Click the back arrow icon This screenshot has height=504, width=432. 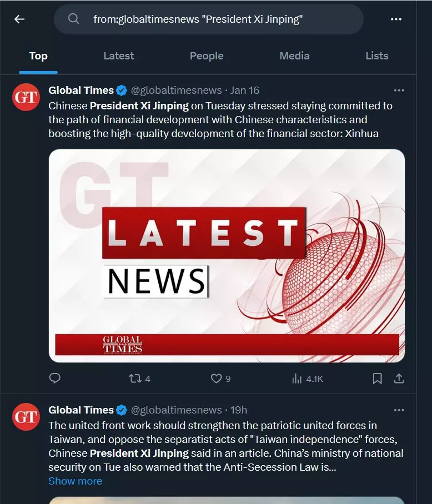[x=20, y=19]
